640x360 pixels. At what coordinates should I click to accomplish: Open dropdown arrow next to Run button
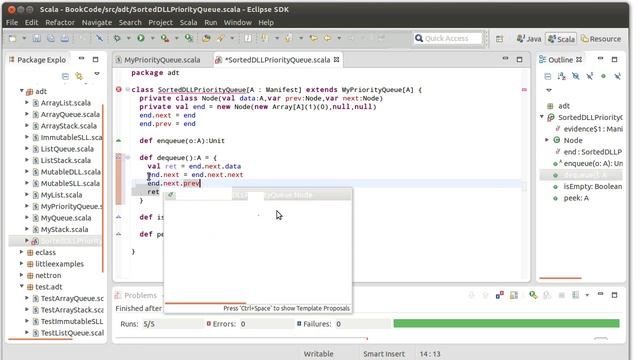[152, 38]
